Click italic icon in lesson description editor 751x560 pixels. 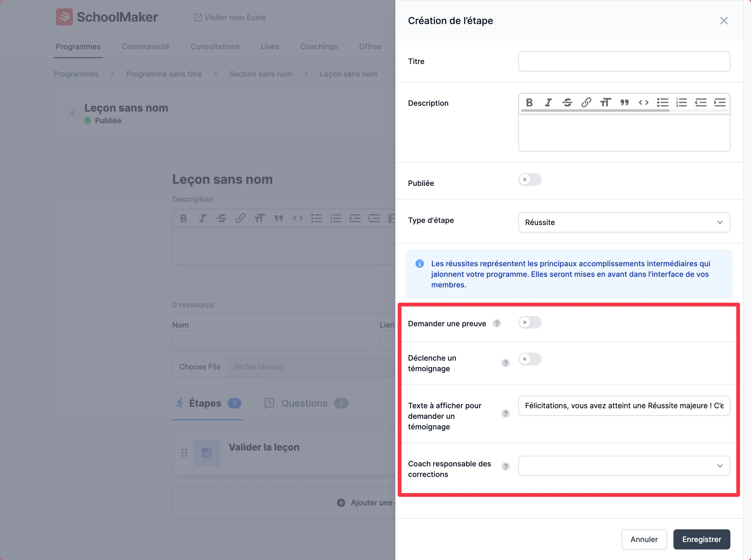tap(202, 218)
